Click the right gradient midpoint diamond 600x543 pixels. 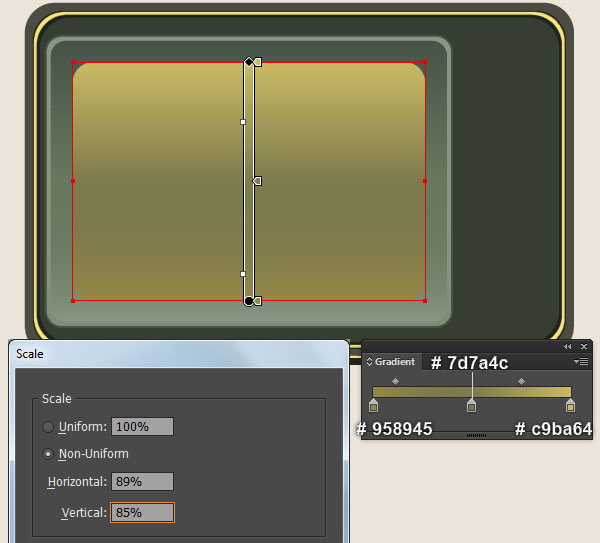click(x=521, y=381)
